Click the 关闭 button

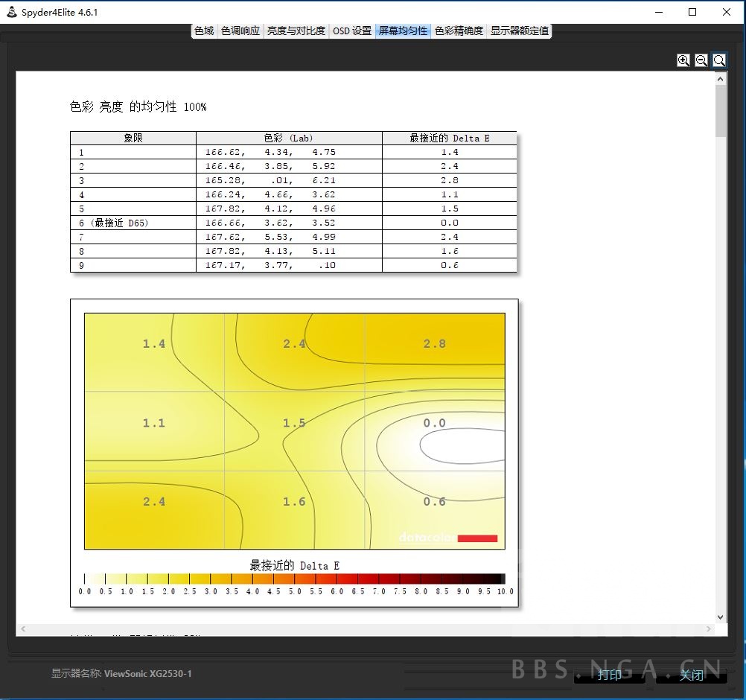tap(692, 675)
